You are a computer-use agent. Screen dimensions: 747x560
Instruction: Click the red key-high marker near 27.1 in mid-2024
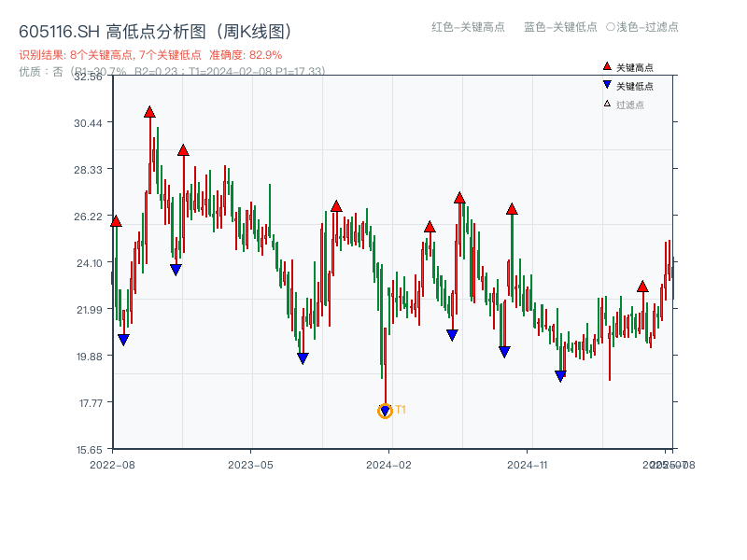pyautogui.click(x=459, y=198)
